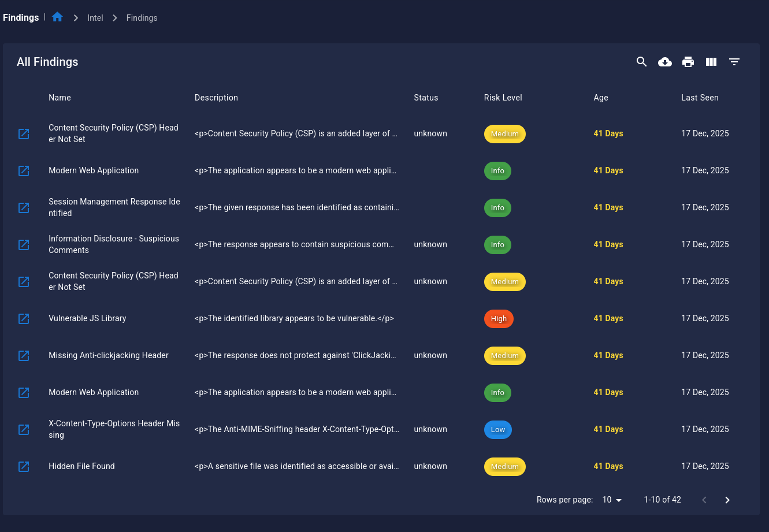Viewport: 769px width, 532px height.
Task: Go to home via the house icon
Action: 57,17
